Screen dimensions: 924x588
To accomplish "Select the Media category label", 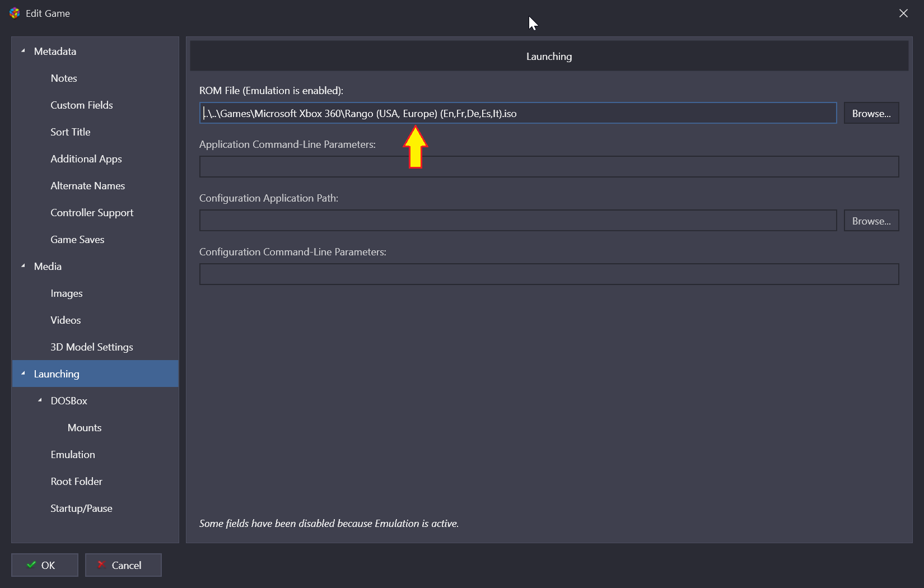I will tap(48, 267).
